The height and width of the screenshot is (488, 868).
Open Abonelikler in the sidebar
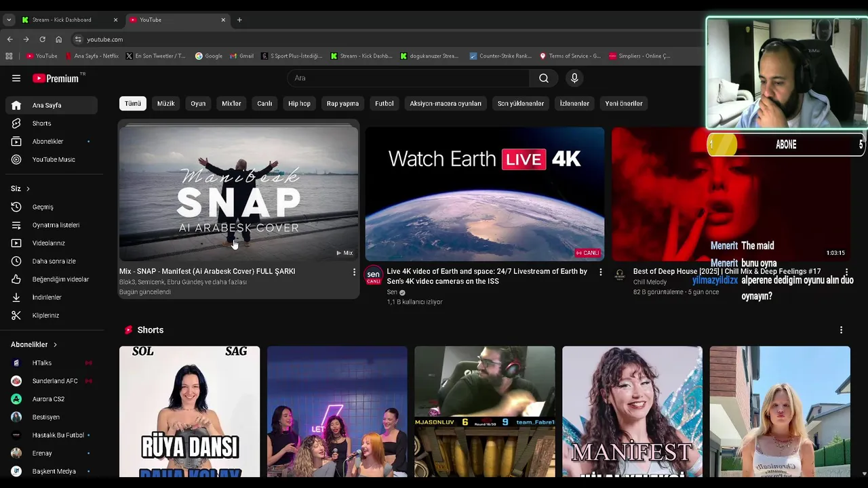point(52,142)
